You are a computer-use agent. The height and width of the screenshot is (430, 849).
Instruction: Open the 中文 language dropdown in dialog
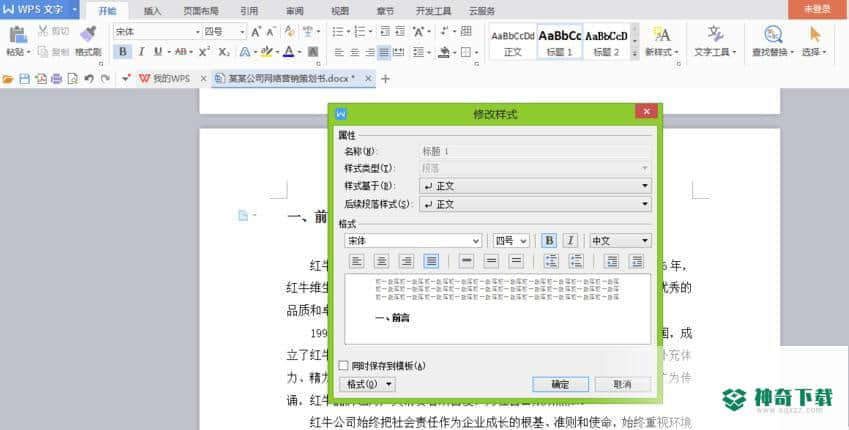621,240
